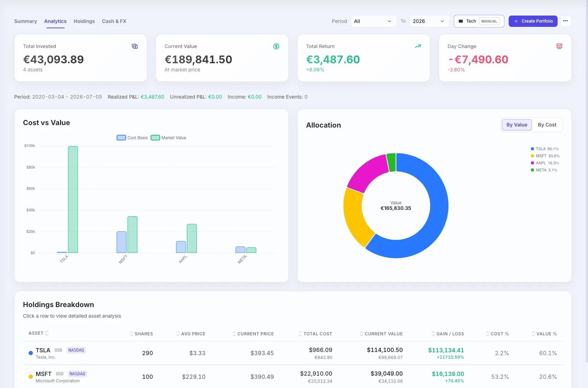
Task: Click the TSLA blue dot in holdings row
Action: [31, 353]
